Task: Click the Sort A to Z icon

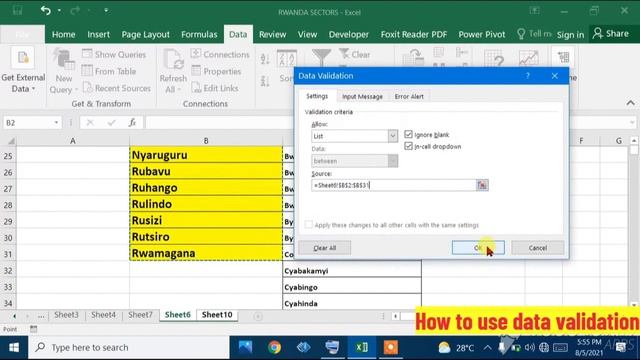Action: (265, 60)
